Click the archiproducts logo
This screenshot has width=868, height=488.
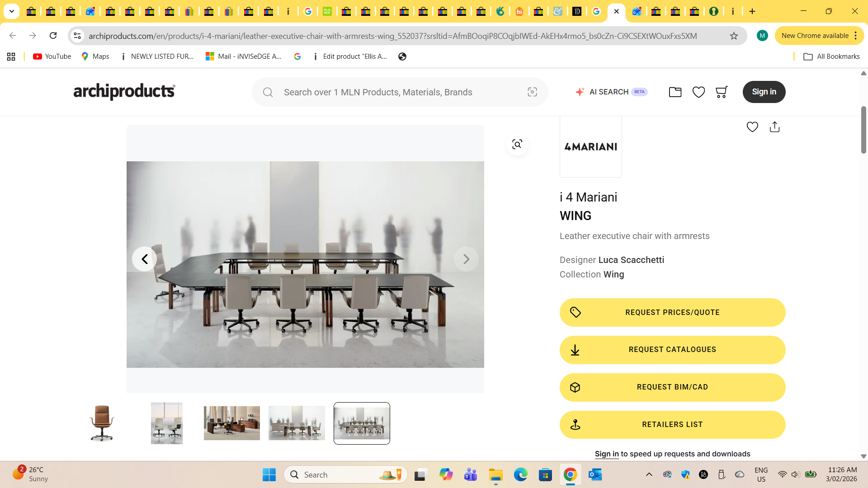[x=124, y=91]
